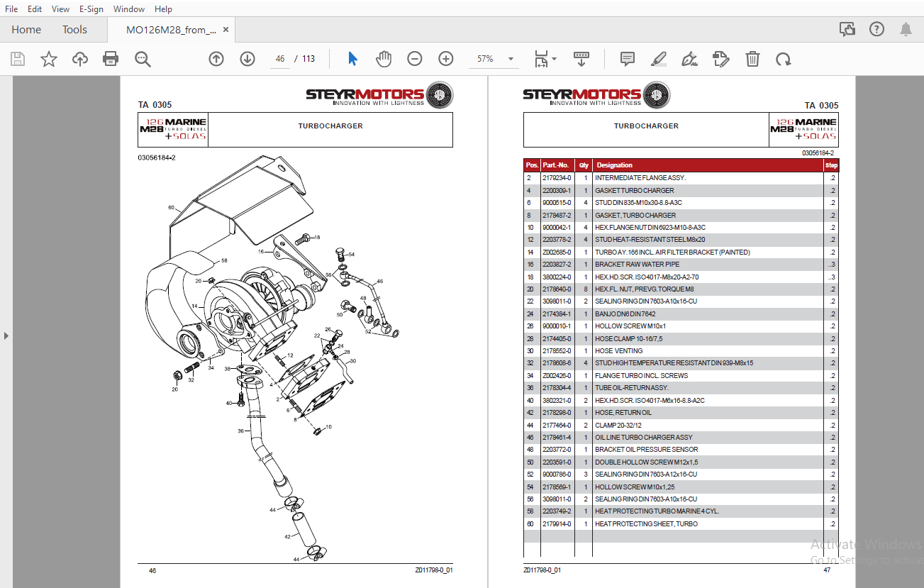Open the Help question mark icon
924x588 pixels.
(x=877, y=29)
